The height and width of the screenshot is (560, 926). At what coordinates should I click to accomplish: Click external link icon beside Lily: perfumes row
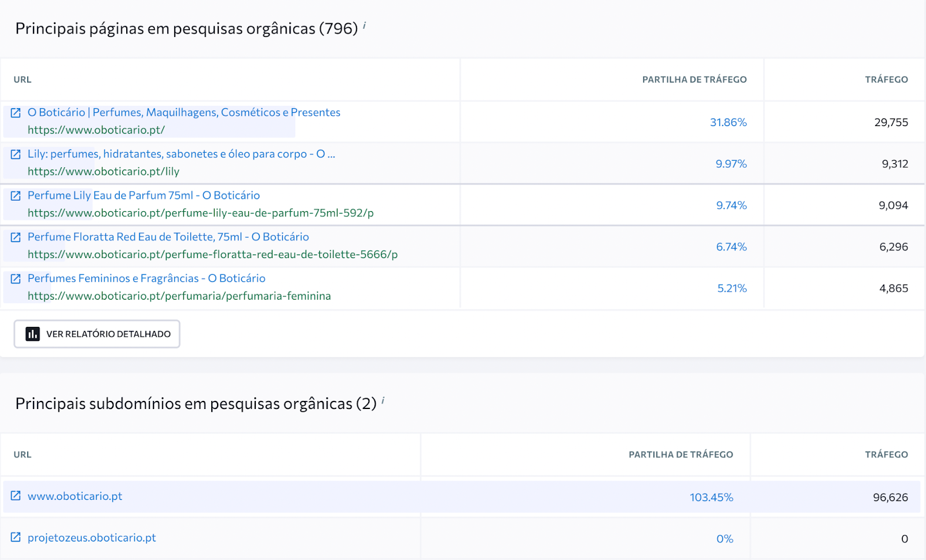(x=16, y=154)
